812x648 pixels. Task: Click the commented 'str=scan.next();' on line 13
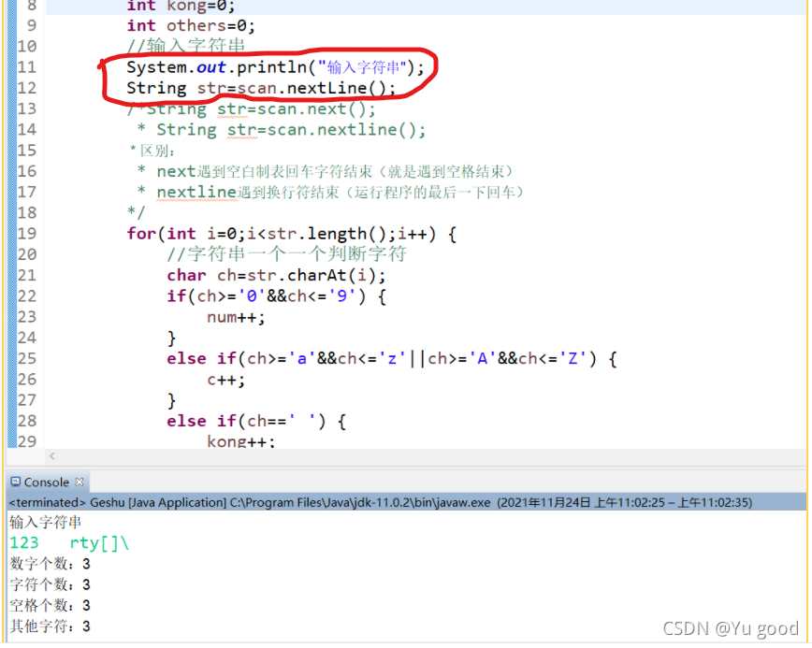[x=297, y=108]
